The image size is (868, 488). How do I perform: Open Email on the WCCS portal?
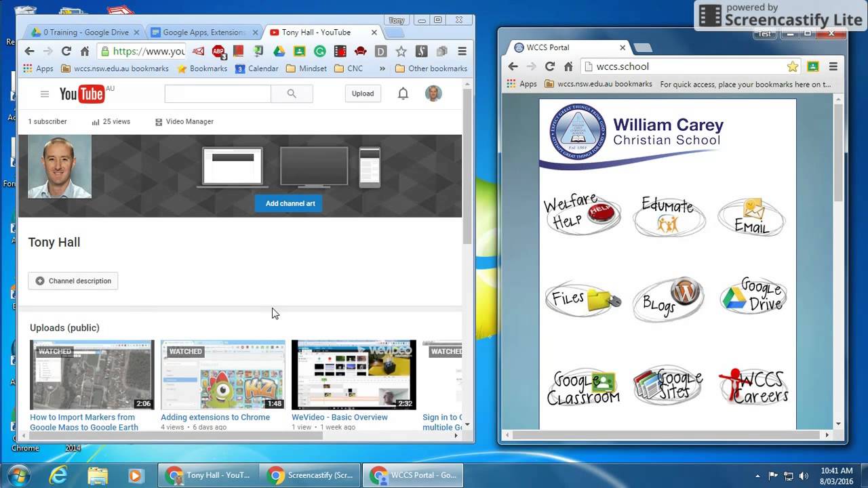(751, 217)
